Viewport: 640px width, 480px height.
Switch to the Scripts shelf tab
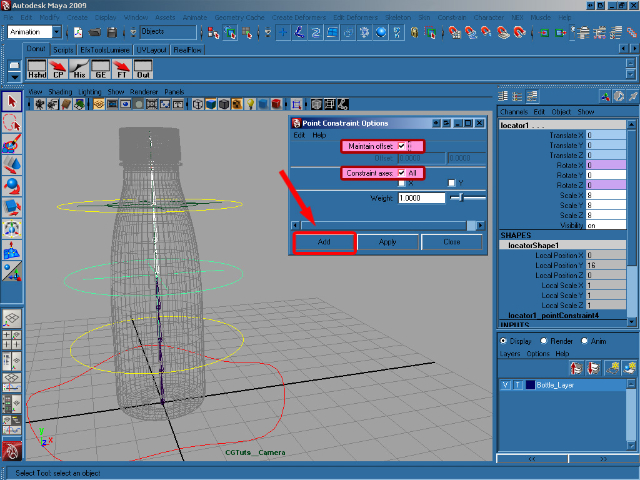63,50
